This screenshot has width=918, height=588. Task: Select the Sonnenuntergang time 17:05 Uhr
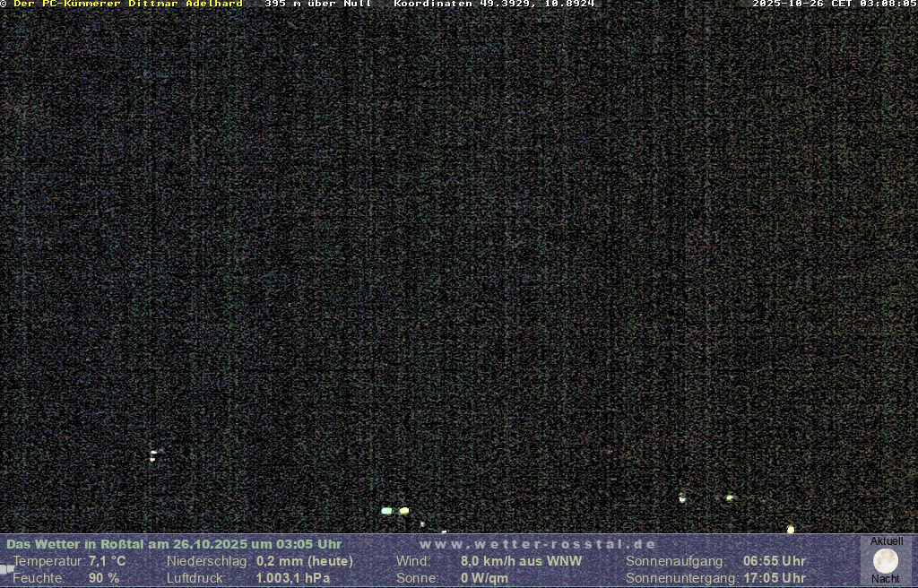pos(774,578)
